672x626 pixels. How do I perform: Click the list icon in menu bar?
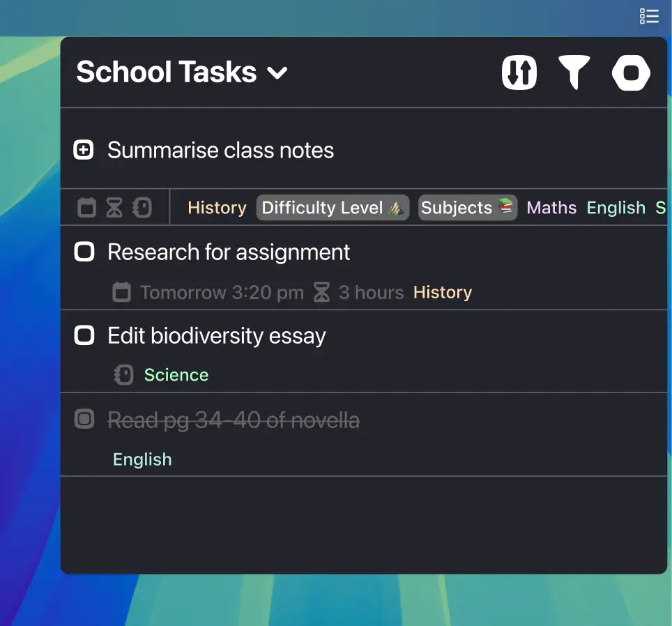pyautogui.click(x=649, y=16)
